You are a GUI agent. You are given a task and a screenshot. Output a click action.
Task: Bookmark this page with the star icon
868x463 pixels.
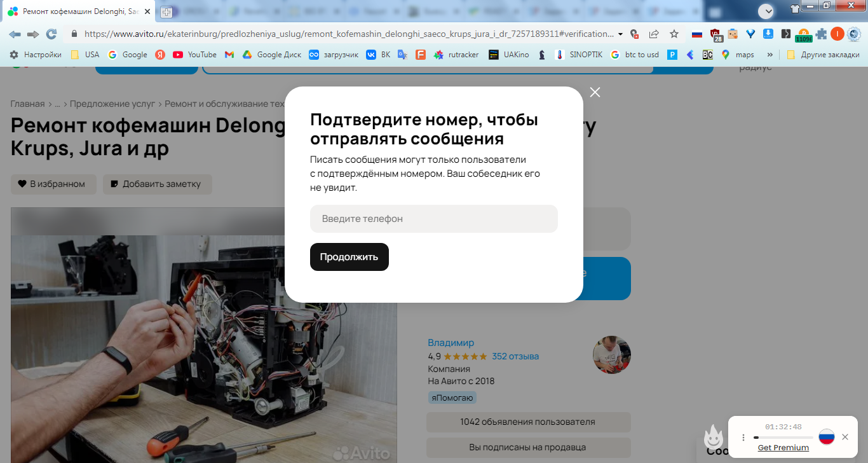pos(674,34)
